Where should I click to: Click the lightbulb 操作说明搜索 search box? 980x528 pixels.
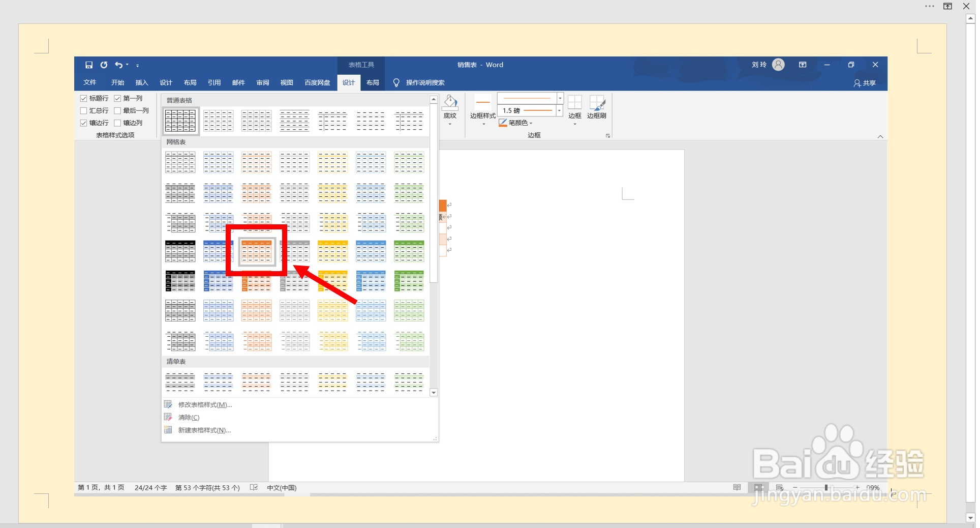(x=419, y=82)
